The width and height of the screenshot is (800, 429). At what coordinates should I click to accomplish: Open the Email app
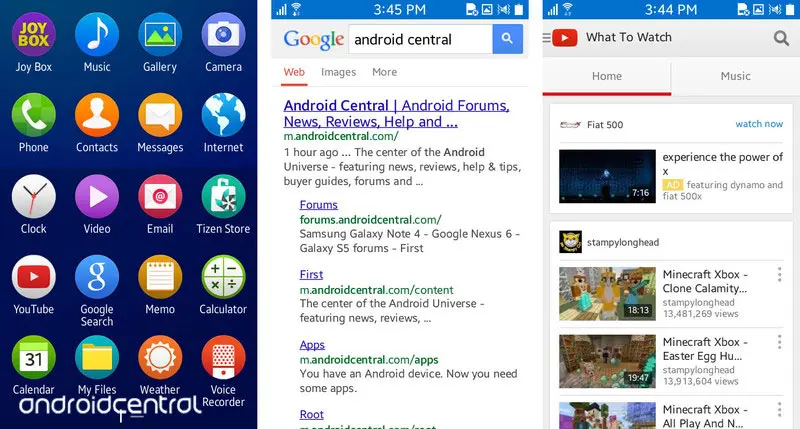(160, 196)
